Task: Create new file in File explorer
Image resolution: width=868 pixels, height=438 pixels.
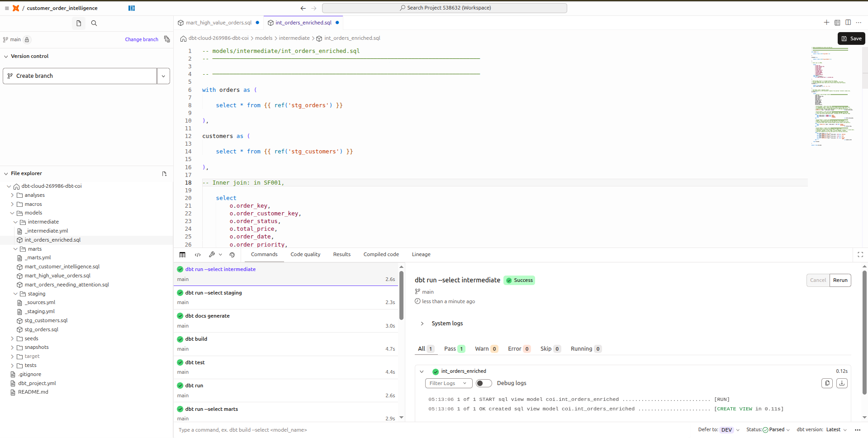Action: click(164, 174)
